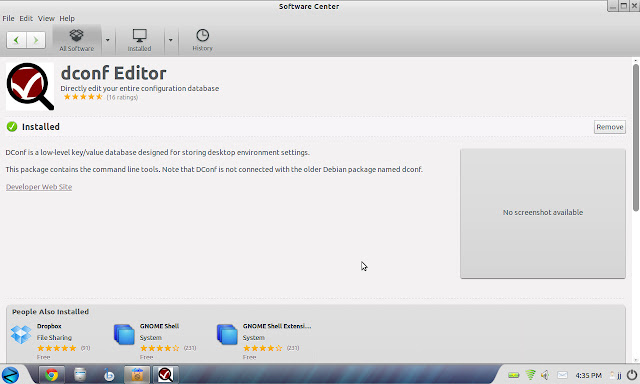The width and height of the screenshot is (640, 384).
Task: Click the No screenshot available placeholder
Action: [x=542, y=213]
